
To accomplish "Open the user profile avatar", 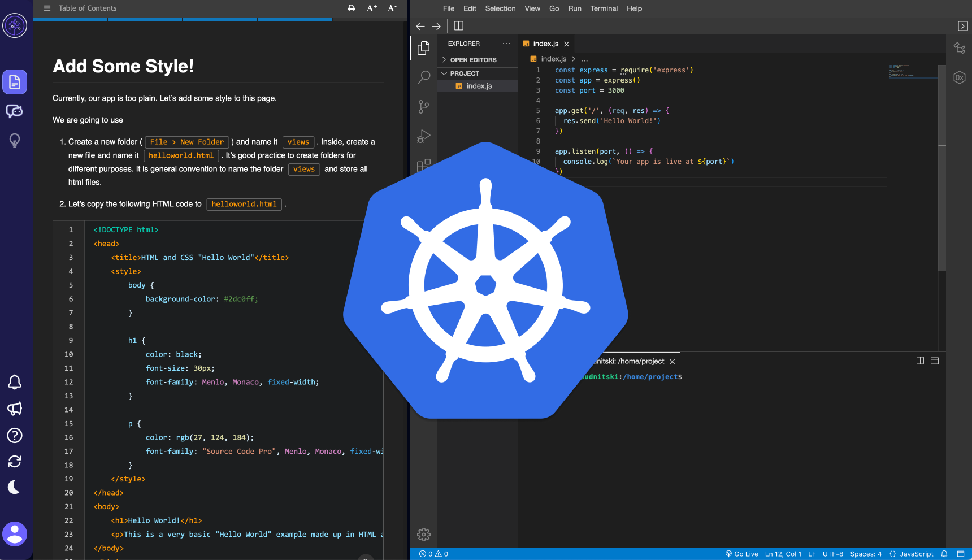I will 15,534.
